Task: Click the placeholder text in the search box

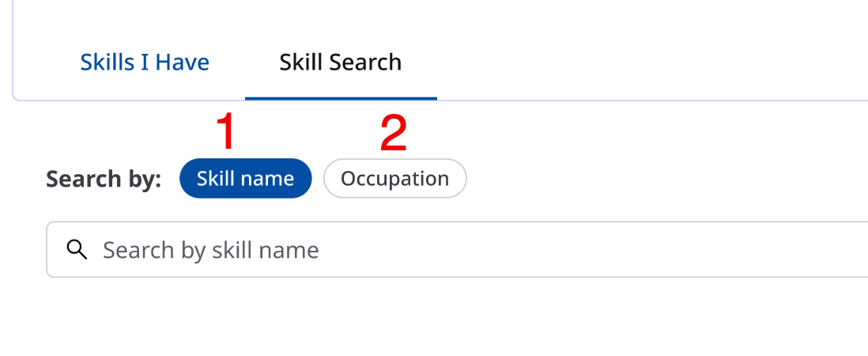Action: (211, 251)
